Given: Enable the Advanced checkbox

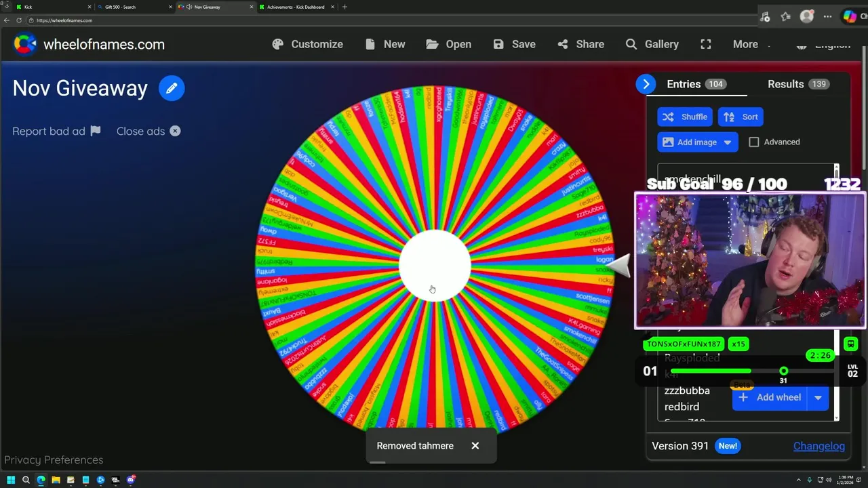Looking at the screenshot, I should 754,142.
